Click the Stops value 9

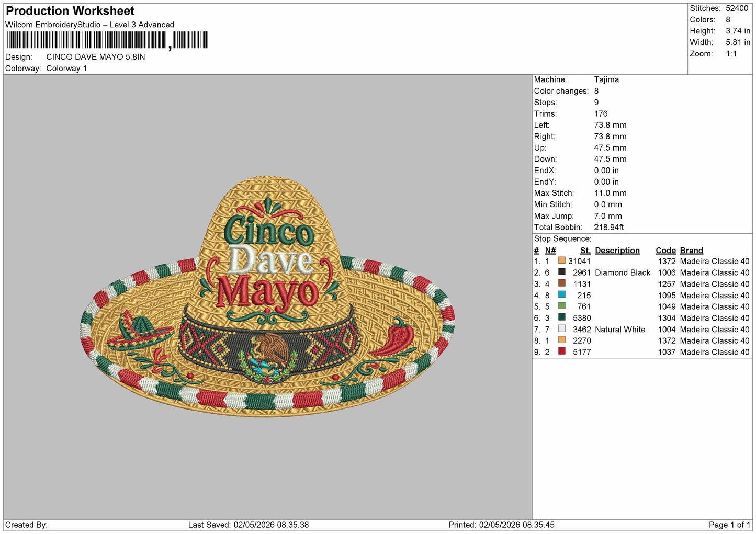coord(596,103)
